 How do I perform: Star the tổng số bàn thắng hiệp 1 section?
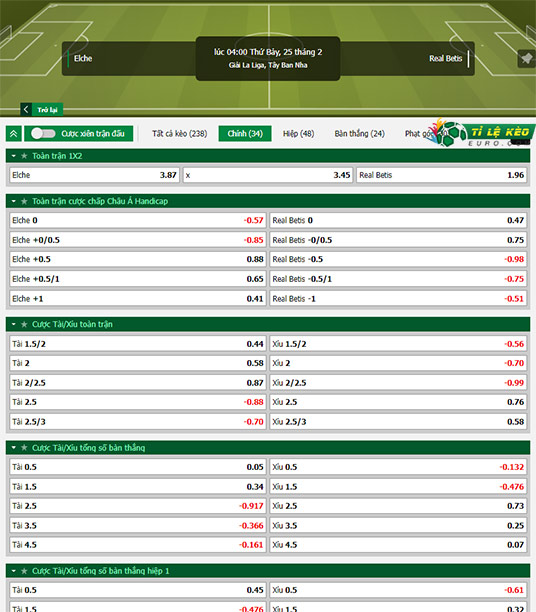(24, 571)
